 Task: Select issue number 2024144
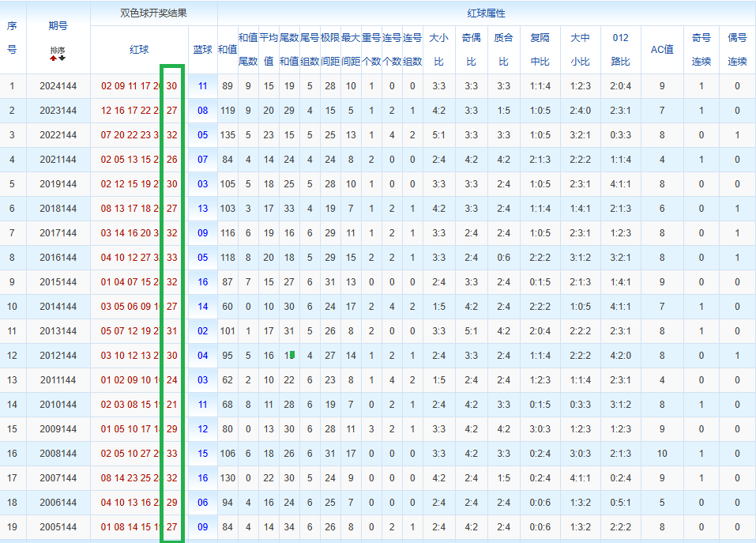click(x=58, y=86)
